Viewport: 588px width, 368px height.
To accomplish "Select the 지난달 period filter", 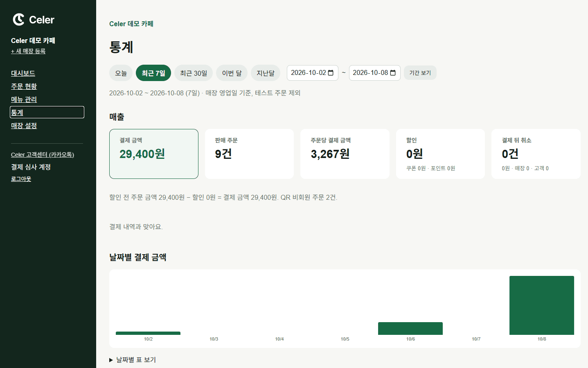I will coord(266,73).
